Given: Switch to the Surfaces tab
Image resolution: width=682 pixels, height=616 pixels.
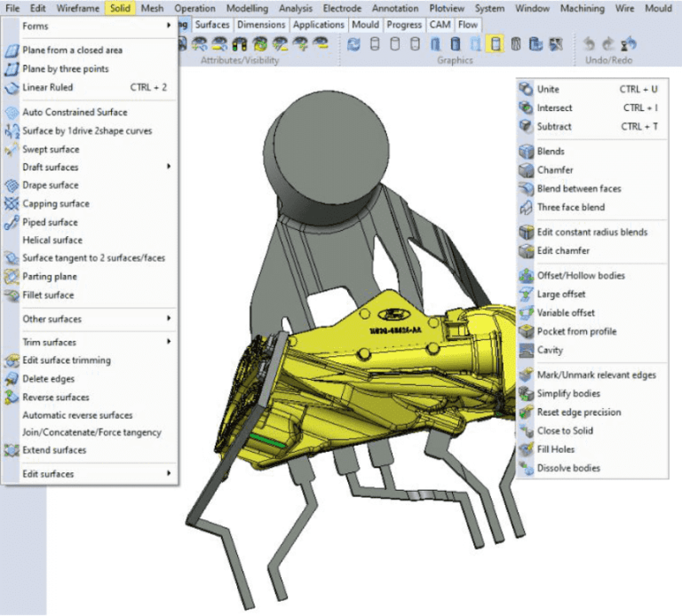Looking at the screenshot, I should coord(212,25).
